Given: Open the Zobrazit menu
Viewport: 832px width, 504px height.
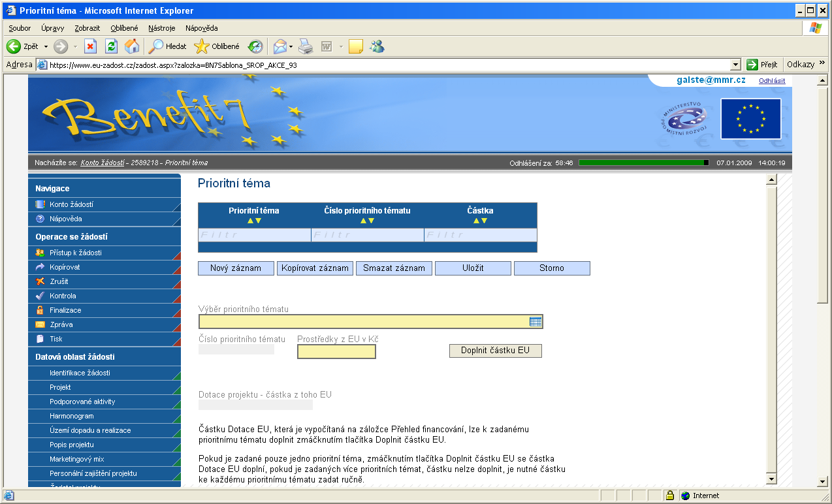Looking at the screenshot, I should [x=88, y=28].
